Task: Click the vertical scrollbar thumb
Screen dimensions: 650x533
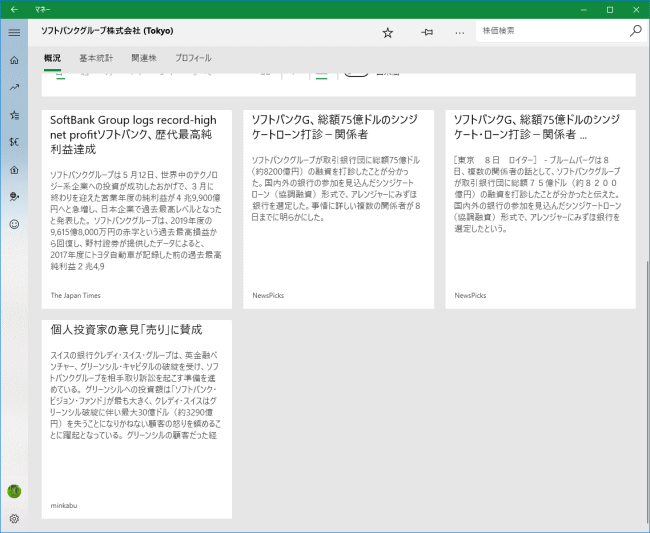Action: [647, 394]
